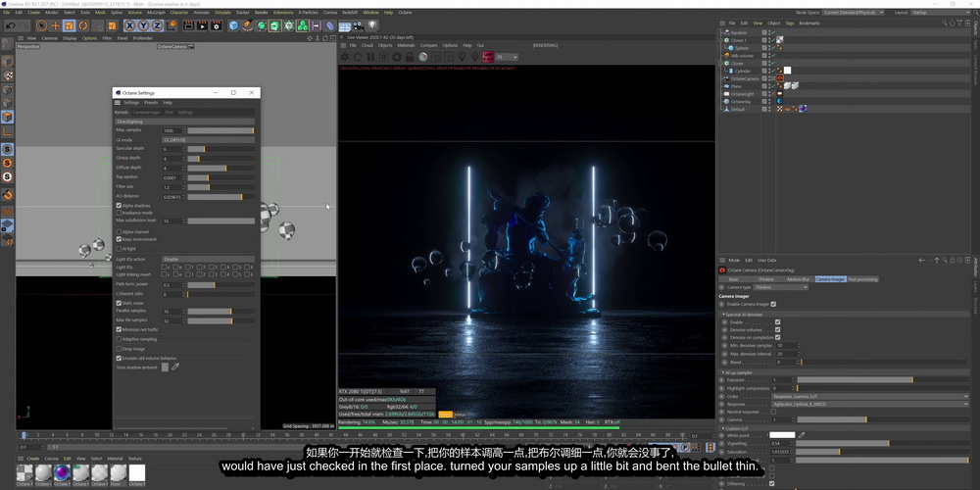
Task: Open the Floor/environment grid icon
Action: click(x=344, y=25)
